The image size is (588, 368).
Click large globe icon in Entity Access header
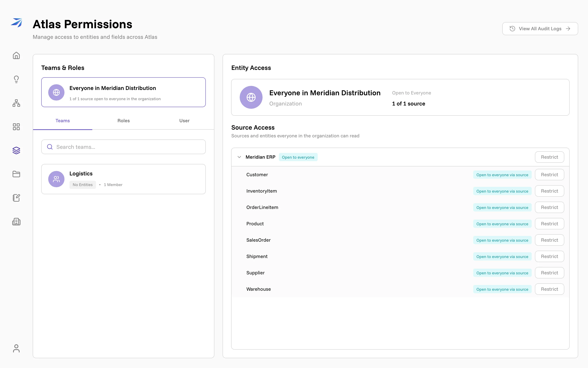(x=251, y=97)
